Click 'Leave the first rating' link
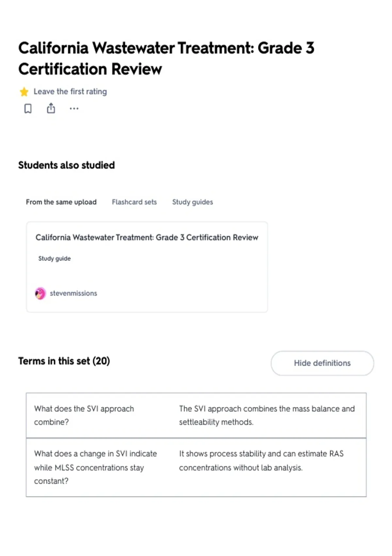The image size is (392, 556). [70, 92]
